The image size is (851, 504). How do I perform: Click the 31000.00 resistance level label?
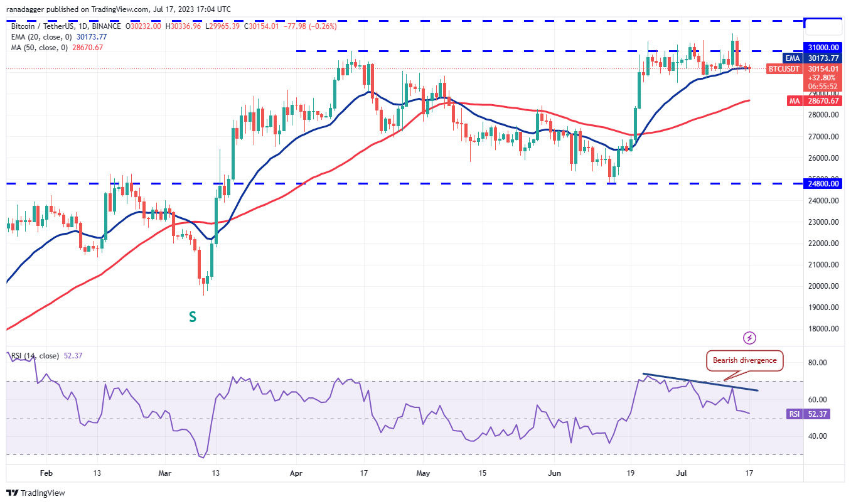822,47
